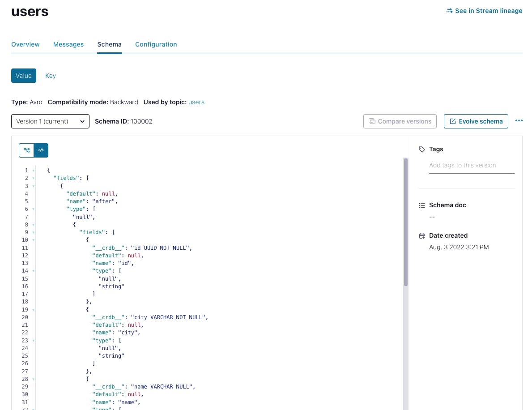
Task: Collapse the JSON object on line 1
Action: click(33, 170)
